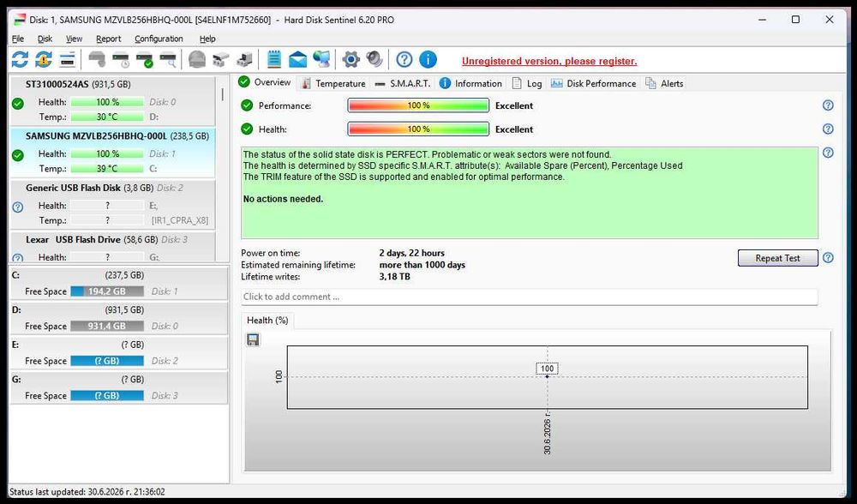Screen dimensions: 857x504
Task: Open the Help menu
Action: tap(207, 39)
